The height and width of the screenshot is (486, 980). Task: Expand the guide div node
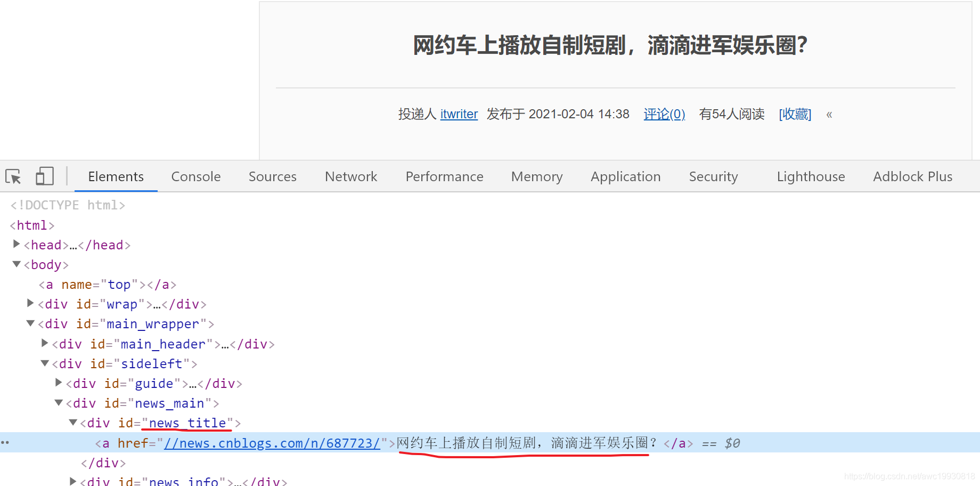59,383
